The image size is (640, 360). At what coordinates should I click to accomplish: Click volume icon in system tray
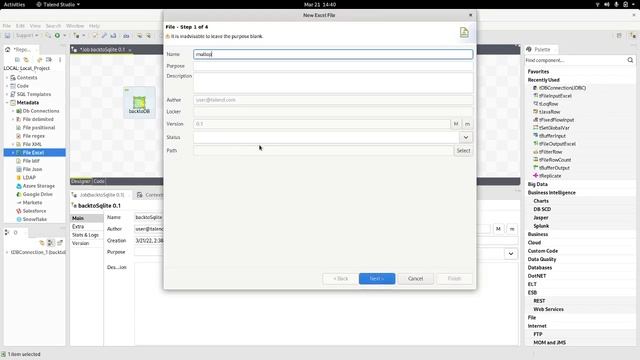click(x=607, y=4)
